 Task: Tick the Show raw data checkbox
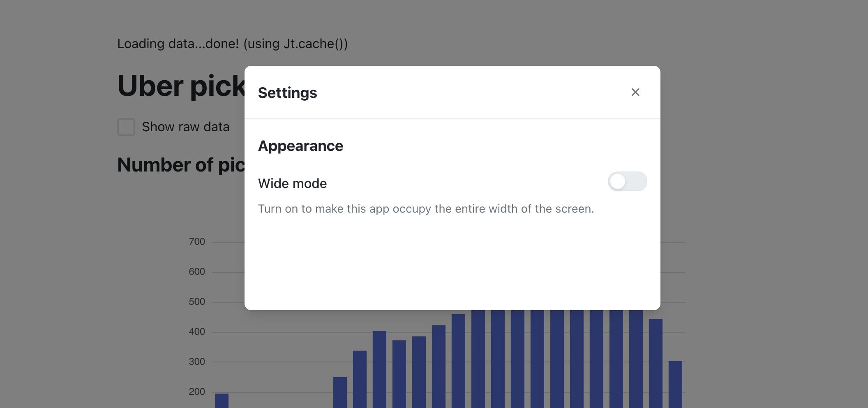(126, 127)
